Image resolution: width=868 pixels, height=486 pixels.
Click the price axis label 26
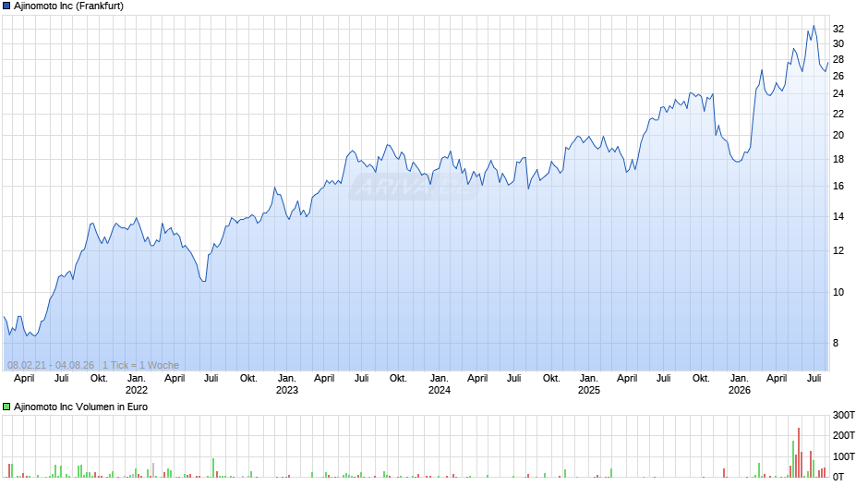[x=838, y=76]
